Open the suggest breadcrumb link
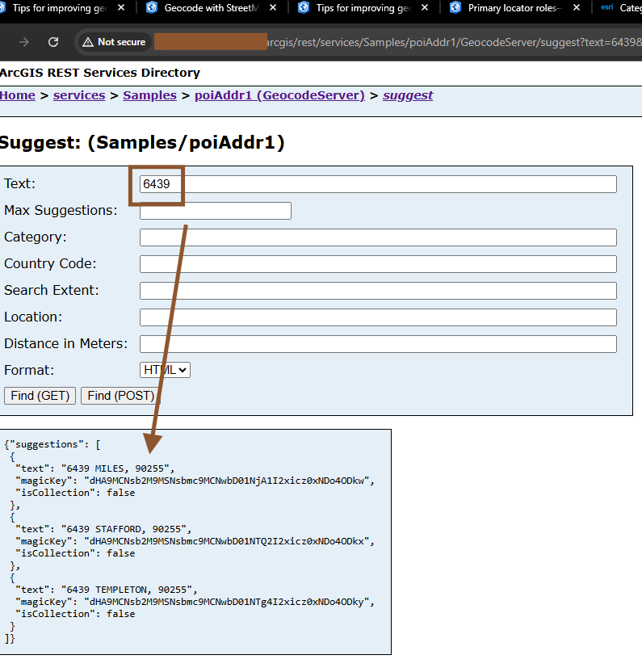Viewport: 642px width, 672px height. [x=408, y=95]
